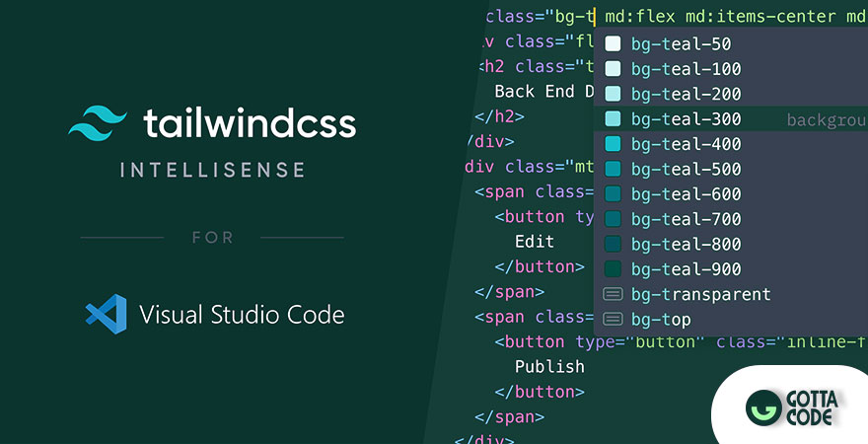Click the button type="button" code line
The image size is (868, 444).
tap(681, 342)
